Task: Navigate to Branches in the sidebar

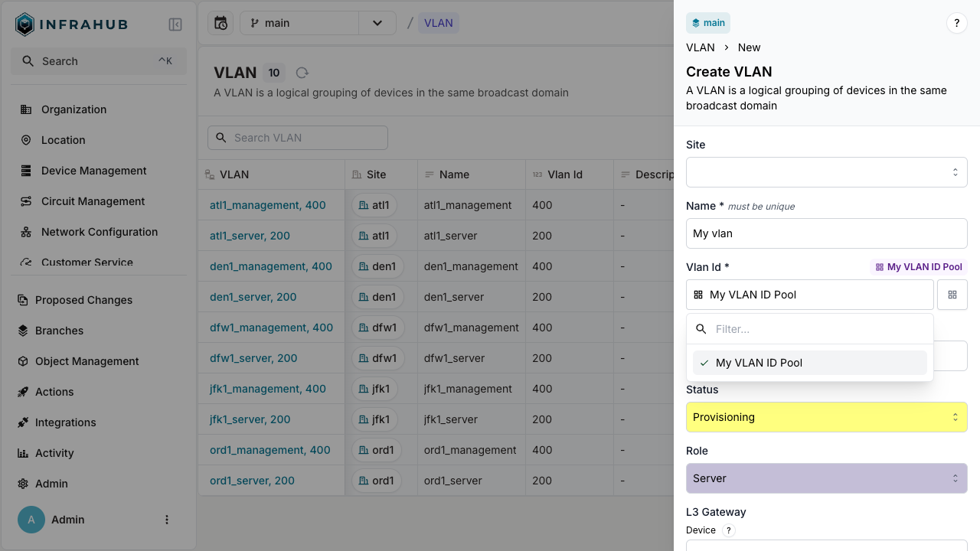Action: pos(59,331)
